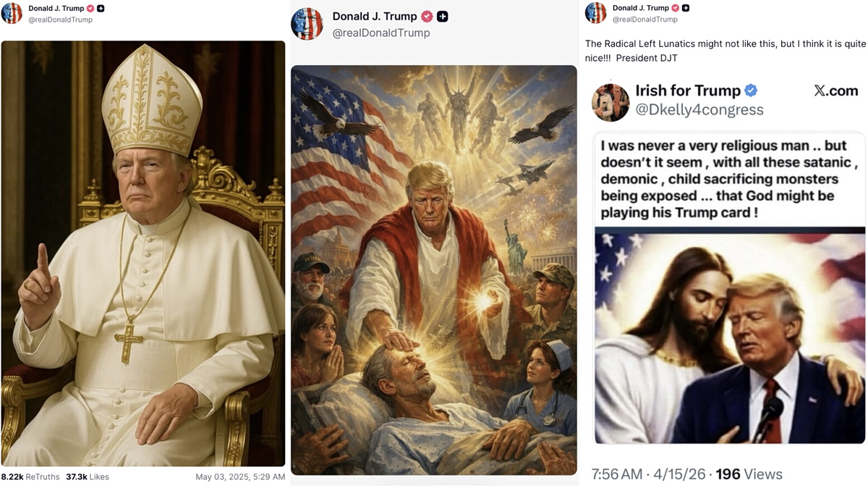Click the avatar of the Radical Left Lunatics post
This screenshot has width=868, height=488.
coord(596,13)
